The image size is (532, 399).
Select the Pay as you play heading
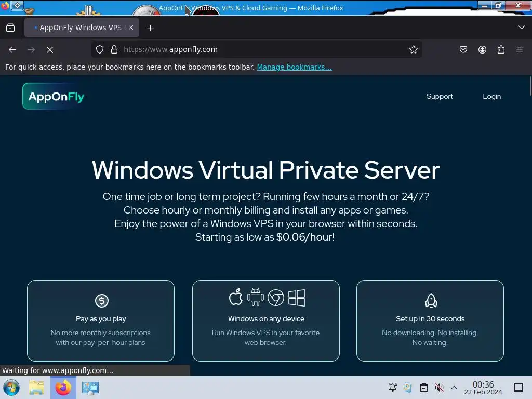[x=101, y=319]
